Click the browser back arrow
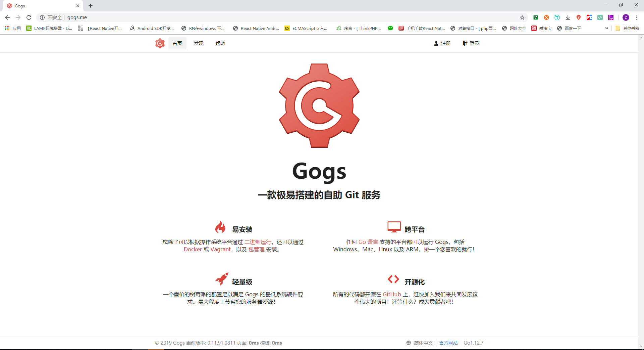The image size is (644, 350). [7, 17]
